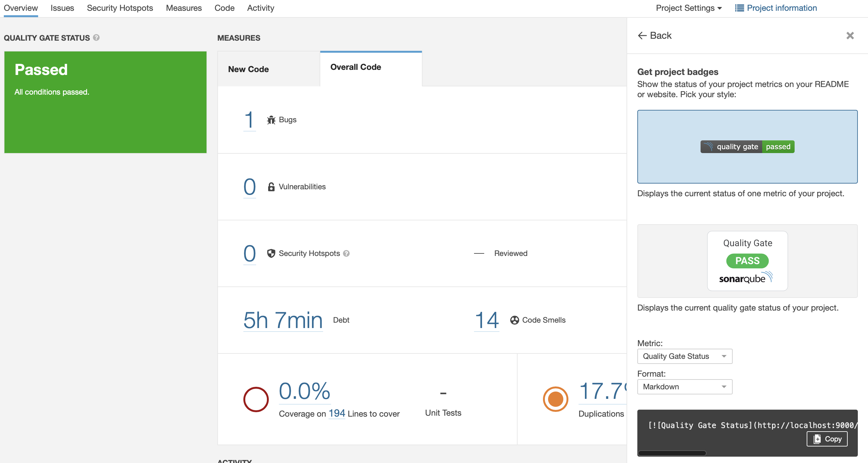Image resolution: width=868 pixels, height=463 pixels.
Task: Select the quality gate passed badge style
Action: tap(747, 146)
